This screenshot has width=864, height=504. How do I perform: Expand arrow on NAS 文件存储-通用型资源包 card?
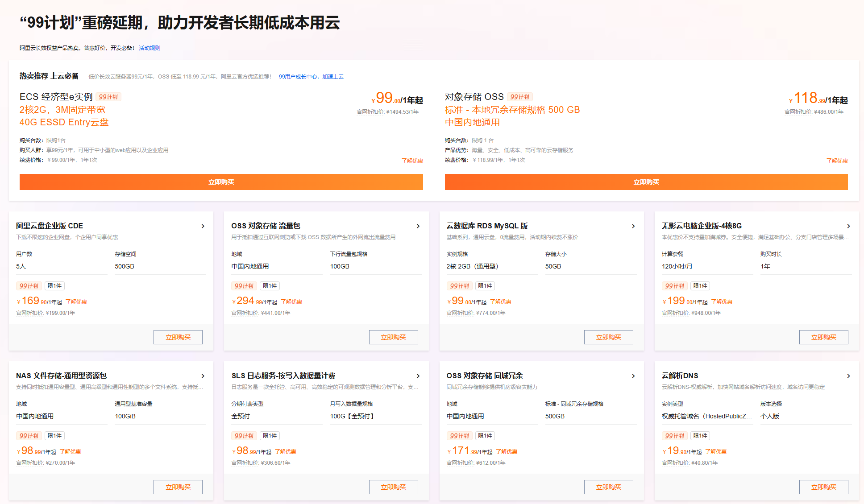pyautogui.click(x=203, y=376)
